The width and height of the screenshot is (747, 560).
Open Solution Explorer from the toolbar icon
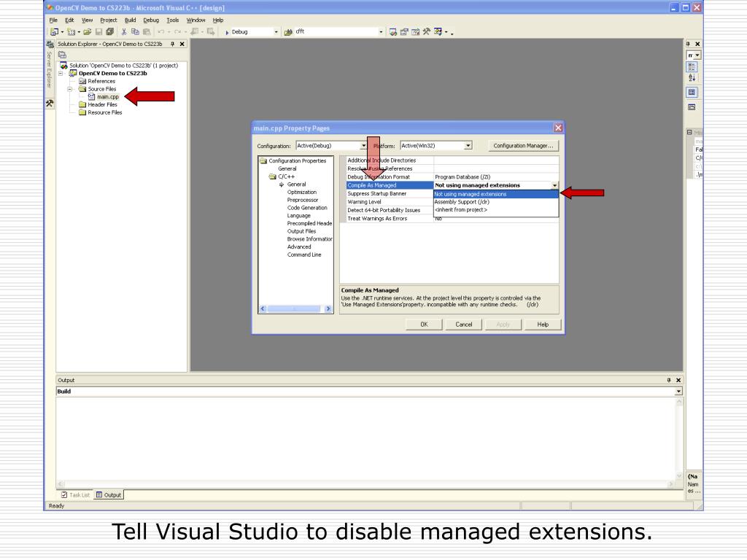point(393,32)
